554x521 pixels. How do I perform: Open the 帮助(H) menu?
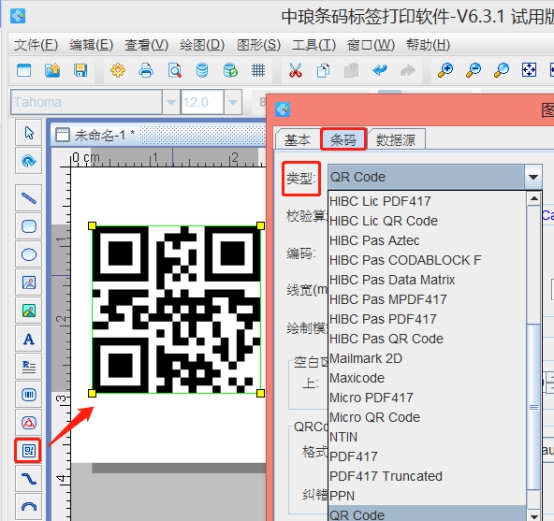pos(428,45)
